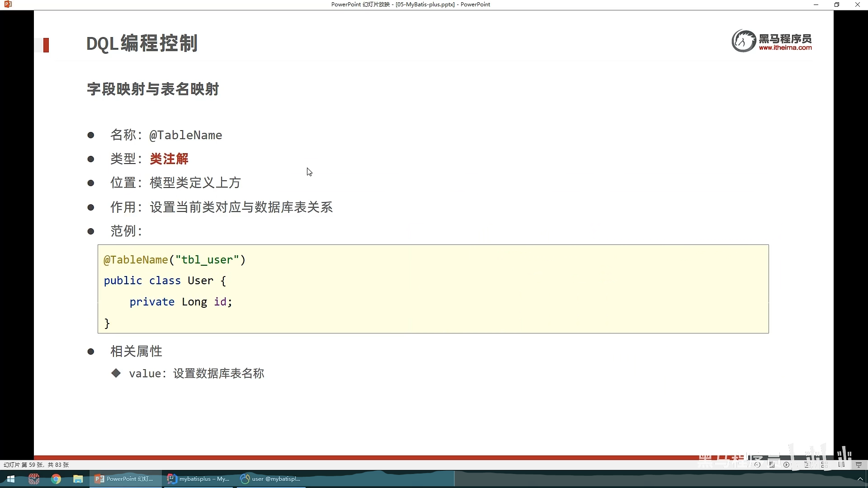Image resolution: width=868 pixels, height=488 pixels.
Task: Open the slide notes icon in status bar
Action: tap(772, 465)
